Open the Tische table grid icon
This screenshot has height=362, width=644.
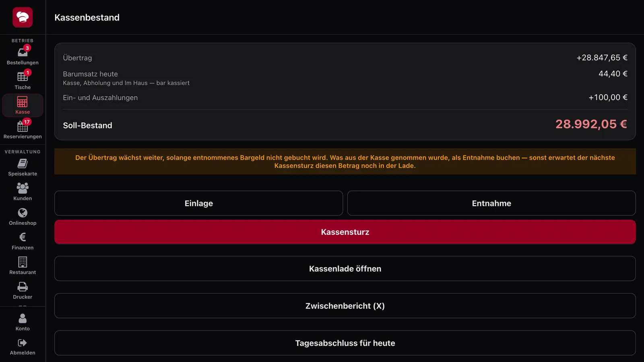23,77
